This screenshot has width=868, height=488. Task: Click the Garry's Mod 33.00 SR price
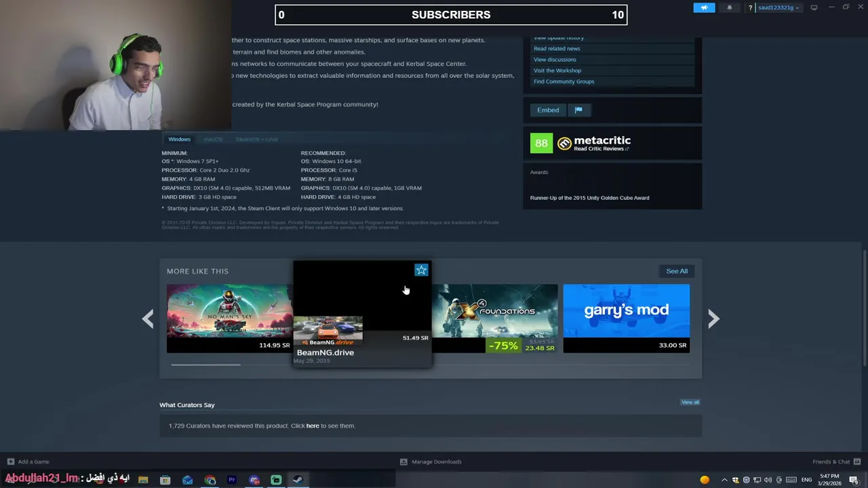pyautogui.click(x=673, y=345)
